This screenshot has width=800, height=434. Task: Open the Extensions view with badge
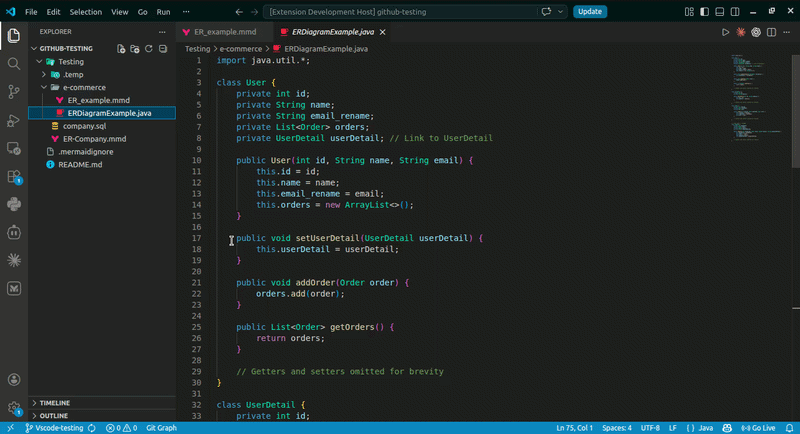(x=14, y=177)
